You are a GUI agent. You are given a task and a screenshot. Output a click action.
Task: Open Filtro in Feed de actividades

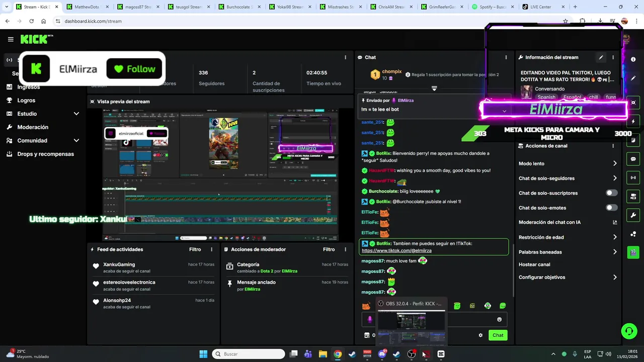tap(195, 249)
